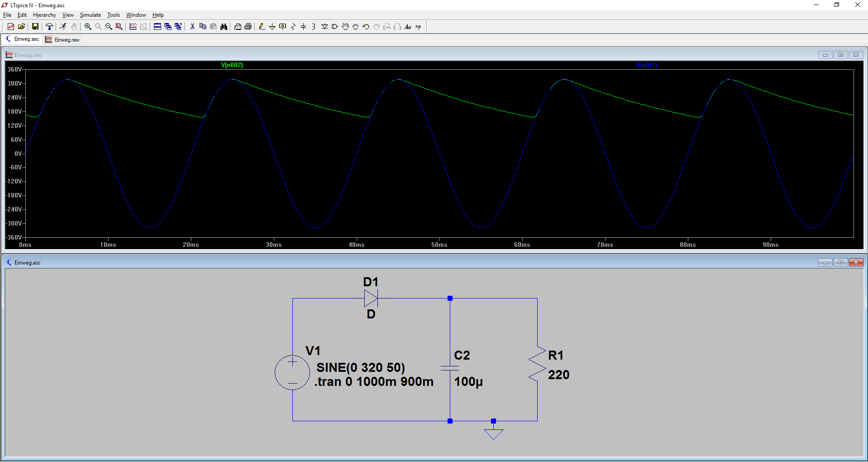Screen dimensions: 868x462
Task: Open the View menu
Action: [68, 15]
